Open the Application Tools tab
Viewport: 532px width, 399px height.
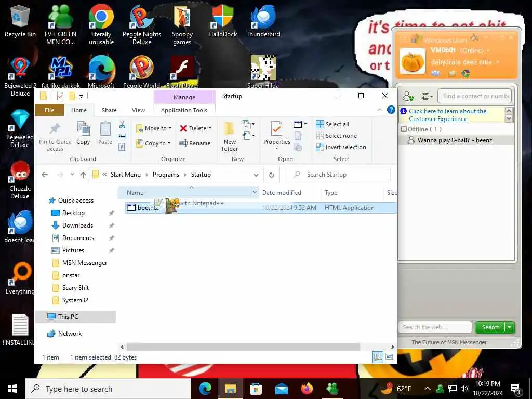point(184,110)
